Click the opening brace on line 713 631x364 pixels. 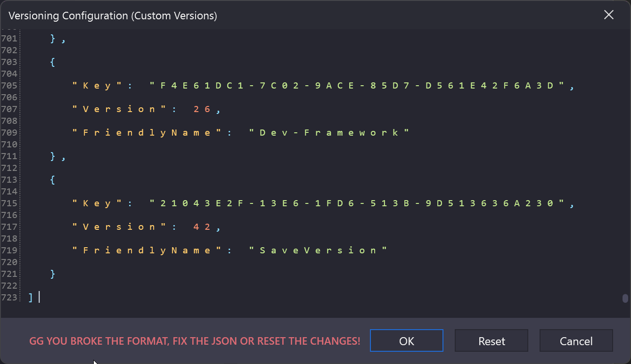pos(52,179)
